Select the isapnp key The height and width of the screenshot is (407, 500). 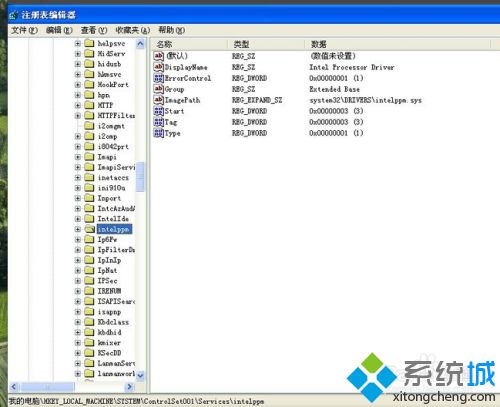[109, 312]
